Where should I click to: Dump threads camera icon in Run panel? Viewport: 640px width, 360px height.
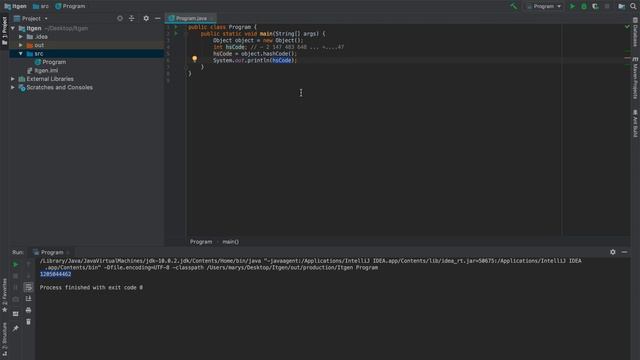16,299
